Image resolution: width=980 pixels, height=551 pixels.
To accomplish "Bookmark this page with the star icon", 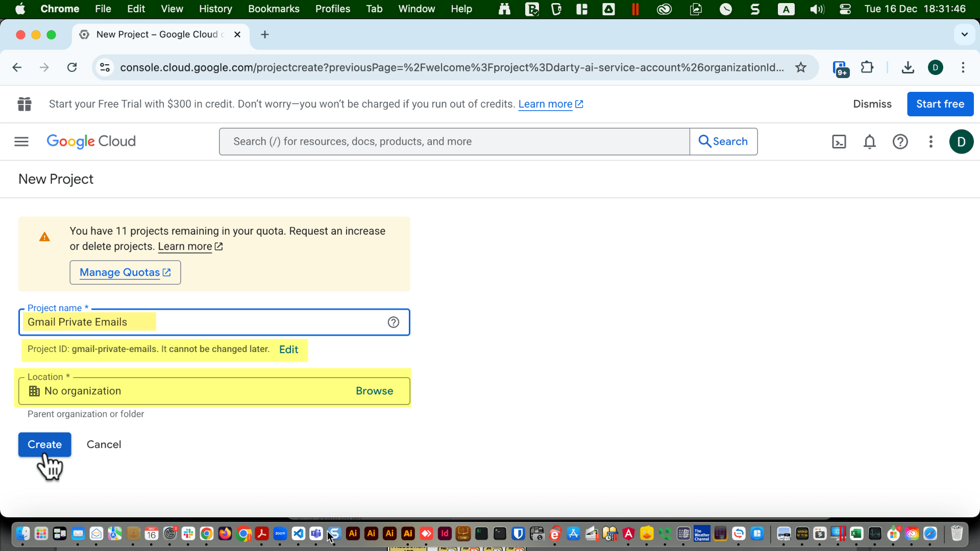I will click(801, 67).
